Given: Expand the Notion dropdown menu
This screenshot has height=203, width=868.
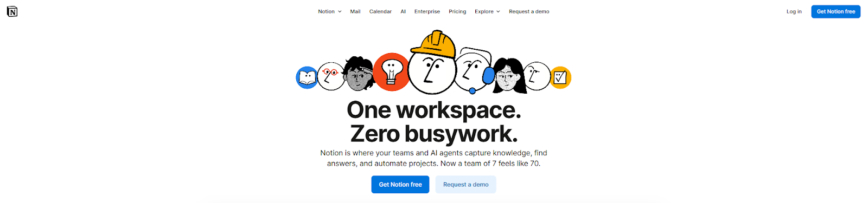Looking at the screenshot, I should tap(329, 11).
